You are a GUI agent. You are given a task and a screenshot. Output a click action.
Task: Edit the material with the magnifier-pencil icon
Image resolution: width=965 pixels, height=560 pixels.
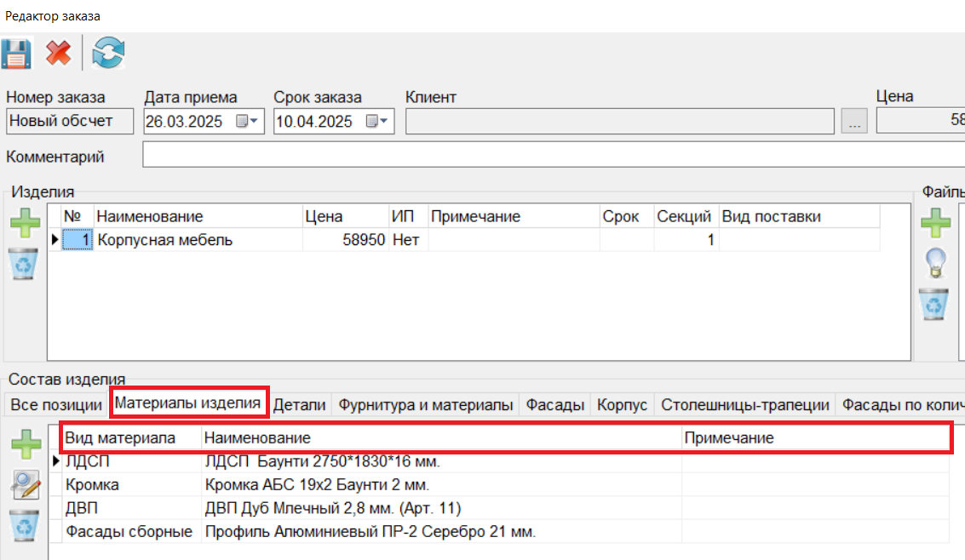point(26,485)
